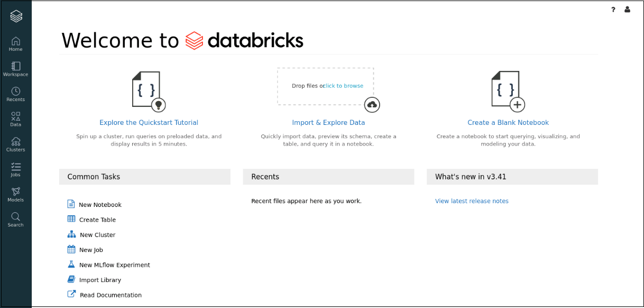Open Import & Explore Data link
Screen dimensions: 644x308
tap(328, 122)
